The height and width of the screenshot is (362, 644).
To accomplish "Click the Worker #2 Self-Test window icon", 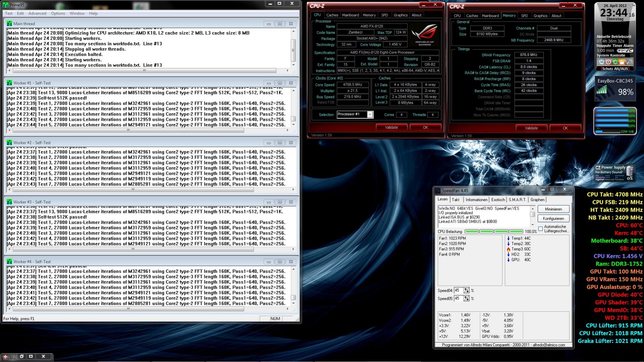I will tap(9, 143).
